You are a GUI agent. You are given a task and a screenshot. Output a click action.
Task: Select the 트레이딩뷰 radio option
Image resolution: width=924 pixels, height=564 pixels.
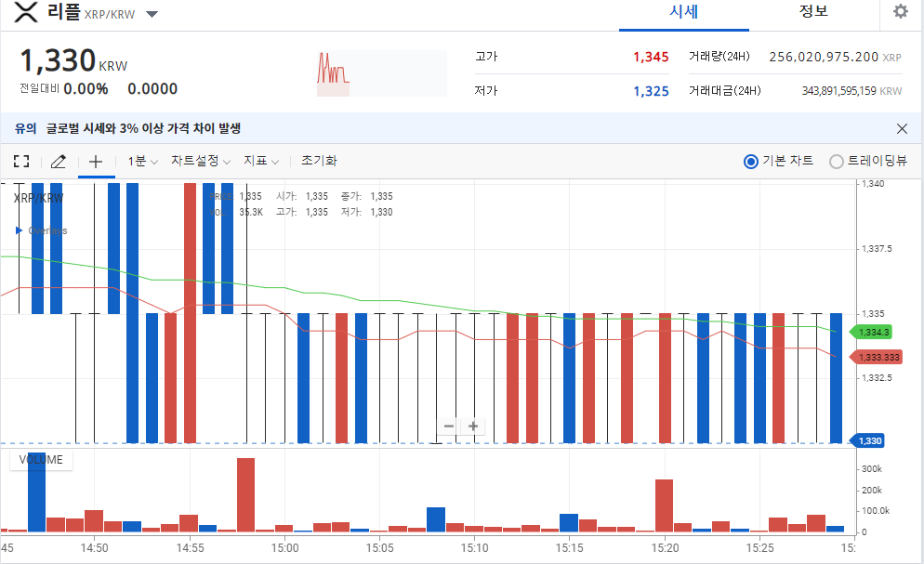(837, 162)
